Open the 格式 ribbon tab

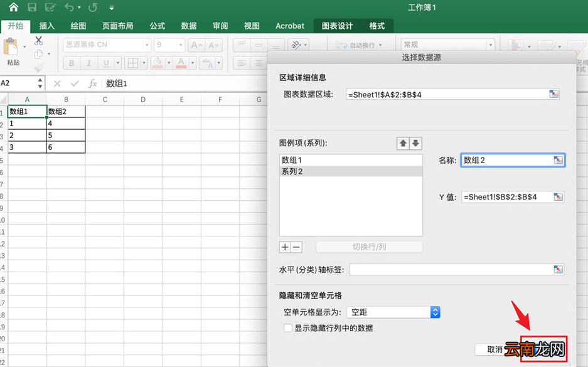(x=377, y=26)
